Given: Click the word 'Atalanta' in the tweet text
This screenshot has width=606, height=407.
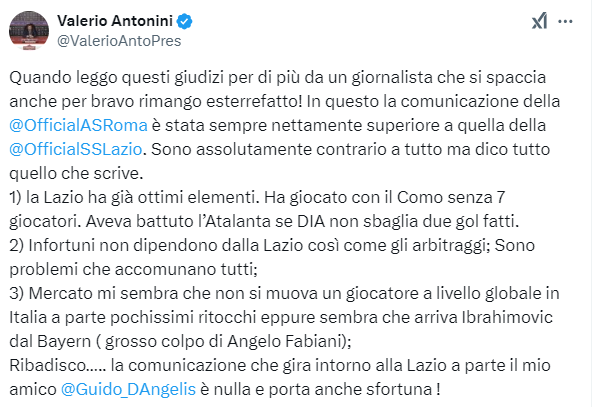Looking at the screenshot, I should 238,221.
